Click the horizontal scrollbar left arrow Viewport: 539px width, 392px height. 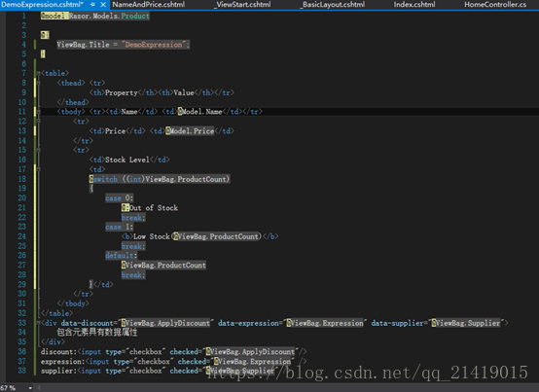click(x=39, y=388)
